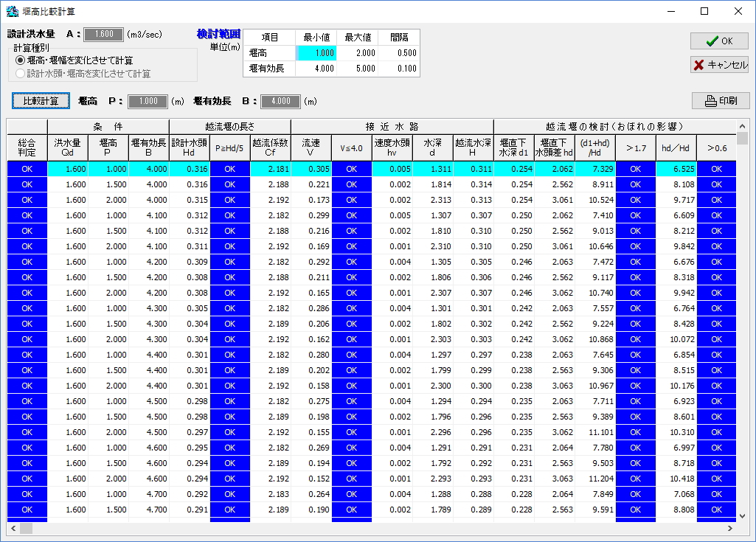Click the hd/Hd column header
Viewport: 756px width, 542px height.
click(x=676, y=147)
